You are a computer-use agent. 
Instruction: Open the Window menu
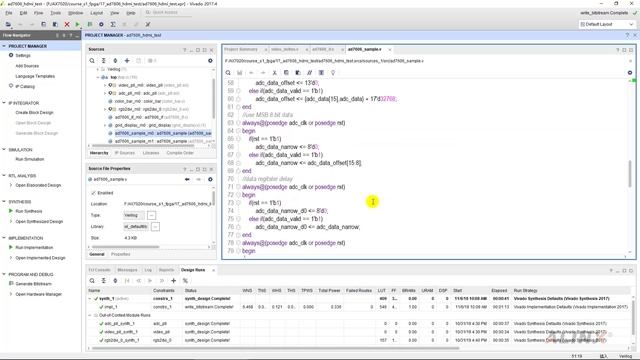[x=76, y=13]
